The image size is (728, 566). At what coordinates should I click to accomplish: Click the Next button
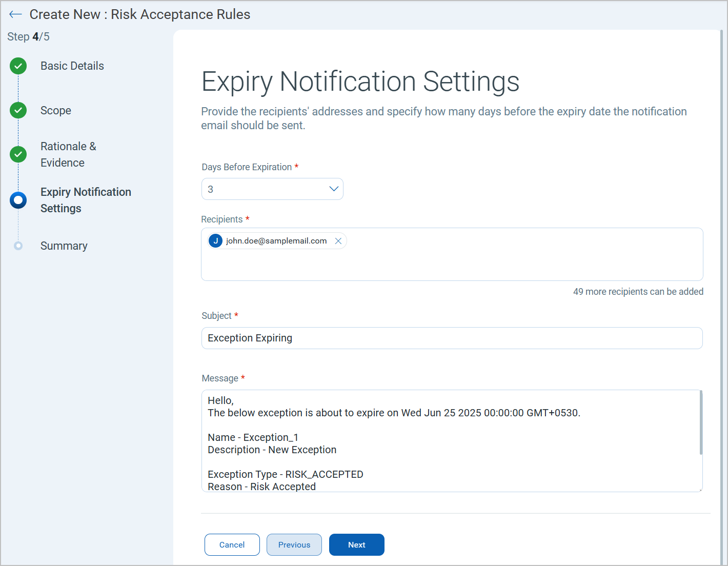coord(356,544)
